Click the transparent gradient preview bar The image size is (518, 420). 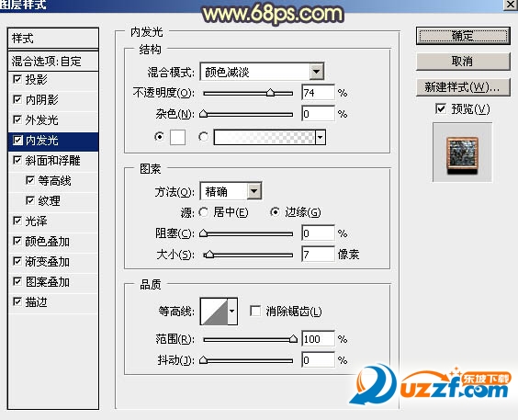[265, 137]
